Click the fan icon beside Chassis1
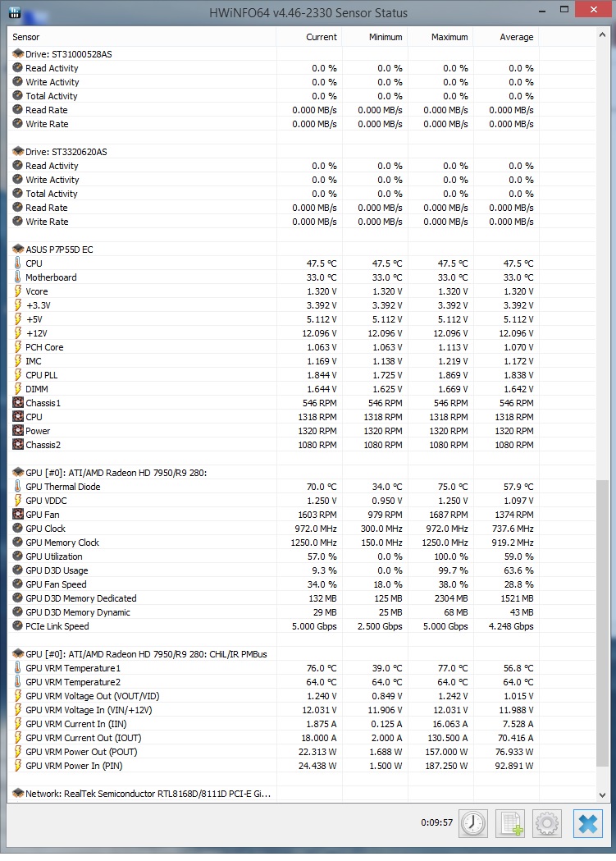The height and width of the screenshot is (861, 616). pos(17,402)
